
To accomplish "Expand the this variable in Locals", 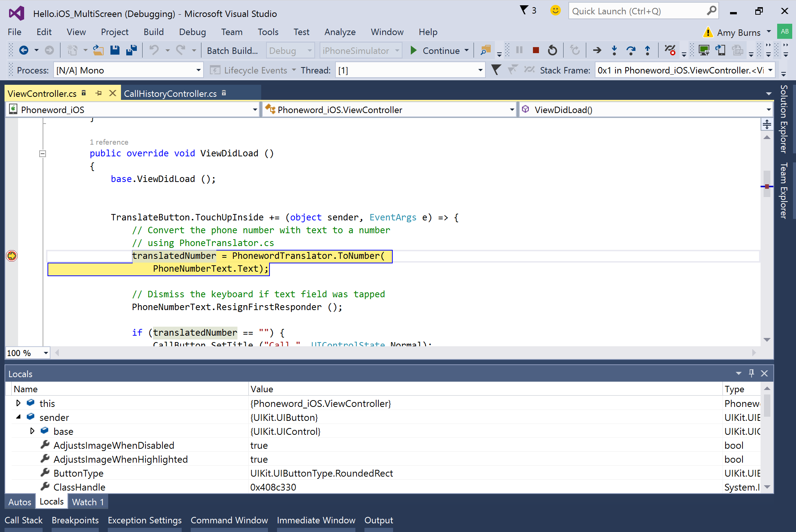I will click(18, 403).
